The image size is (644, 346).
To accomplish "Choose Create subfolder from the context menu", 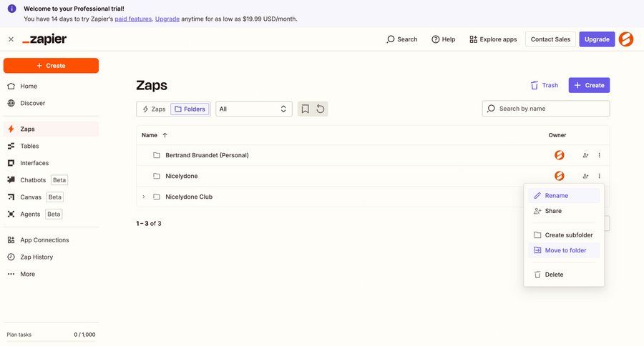I will [564, 235].
